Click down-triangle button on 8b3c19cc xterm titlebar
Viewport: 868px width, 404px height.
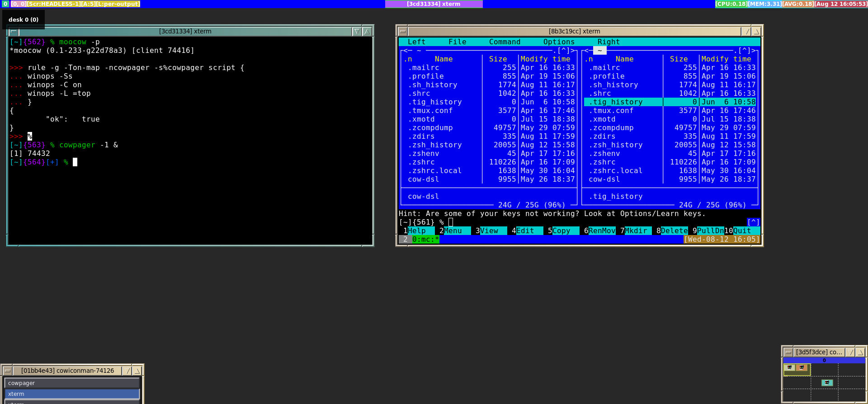(x=747, y=32)
